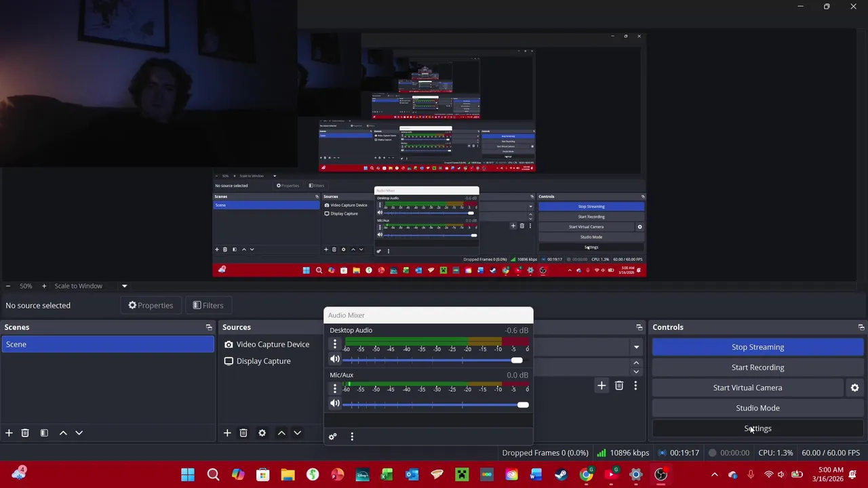Open Settings in Controls panel
The image size is (868, 488).
[x=757, y=428]
